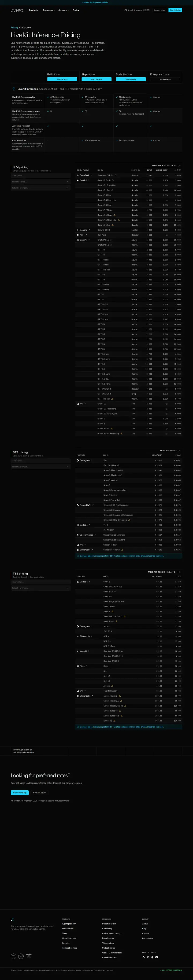Click the warning icon beside Grok 4.1 Fast Reasoning

(122, 434)
